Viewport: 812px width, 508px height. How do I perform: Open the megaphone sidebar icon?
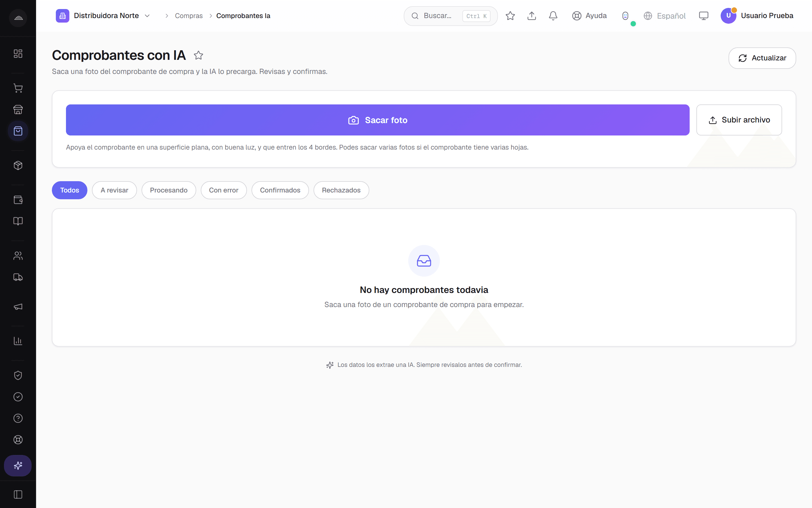pos(18,306)
